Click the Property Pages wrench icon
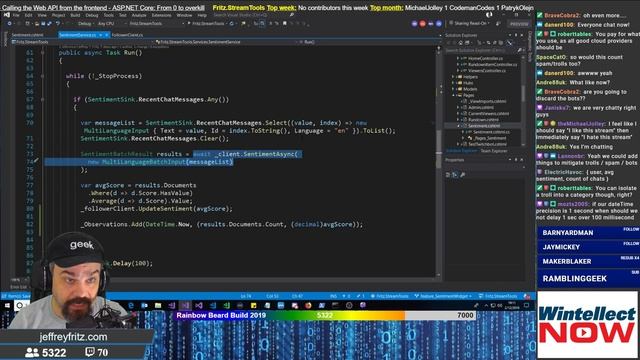This screenshot has height=360, width=640. pyautogui.click(x=462, y=175)
